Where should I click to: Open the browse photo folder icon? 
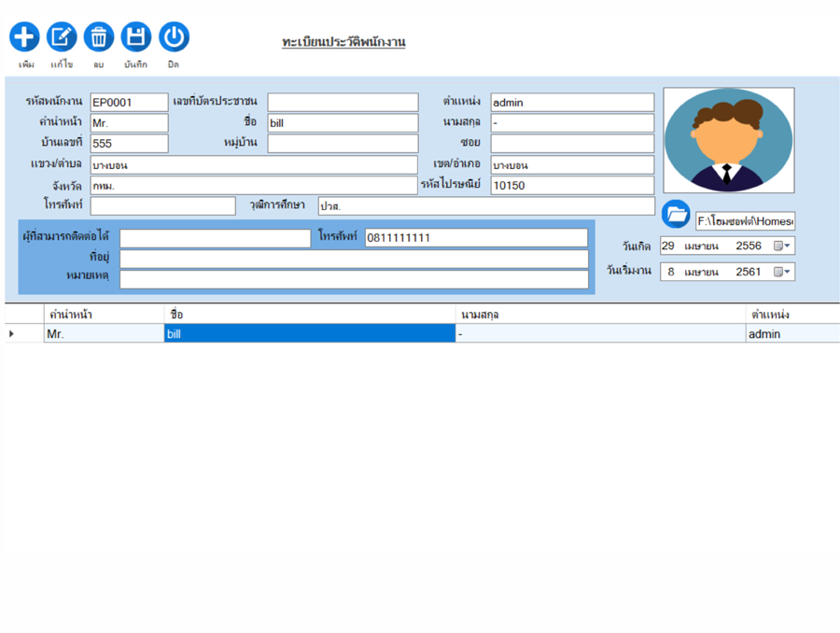(x=676, y=215)
